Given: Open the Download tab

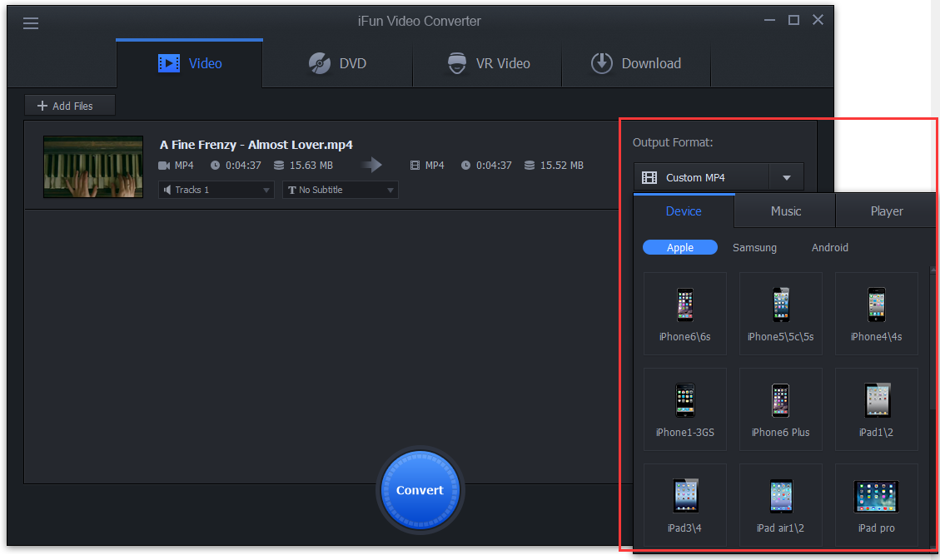Looking at the screenshot, I should (x=636, y=63).
